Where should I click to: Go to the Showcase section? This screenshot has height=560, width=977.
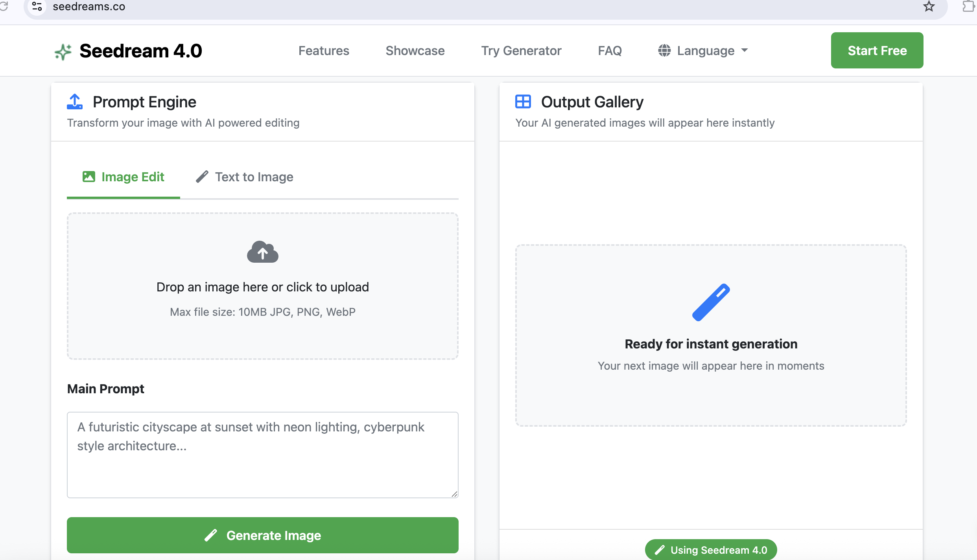(x=415, y=51)
